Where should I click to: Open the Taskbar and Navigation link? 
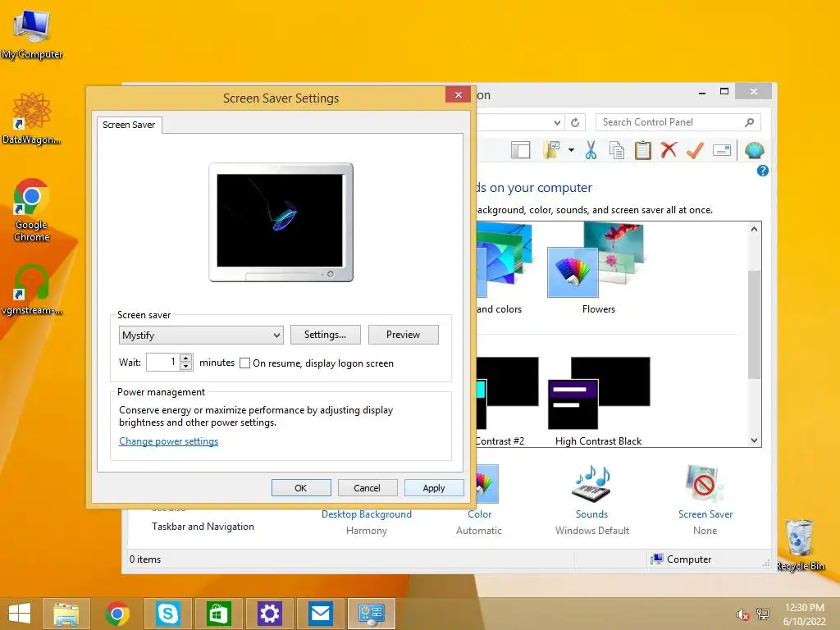tap(203, 527)
